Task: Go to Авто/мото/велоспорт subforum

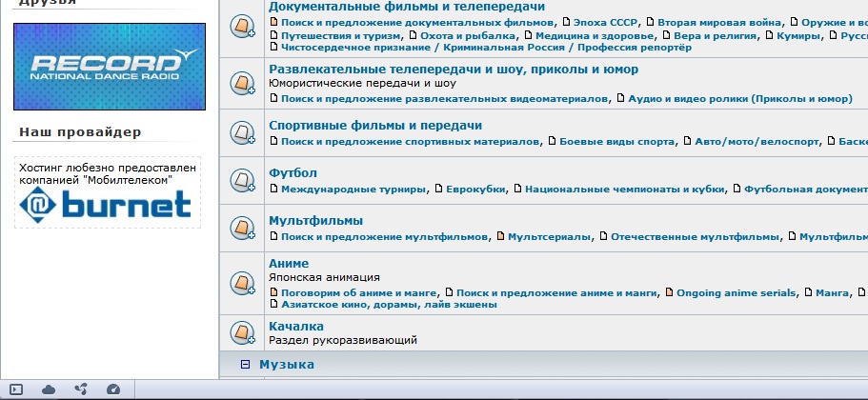Action: click(757, 142)
